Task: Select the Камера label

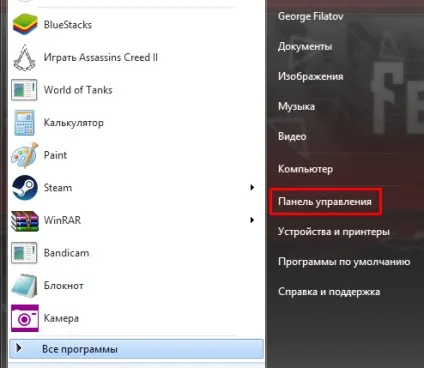Action: (x=61, y=318)
